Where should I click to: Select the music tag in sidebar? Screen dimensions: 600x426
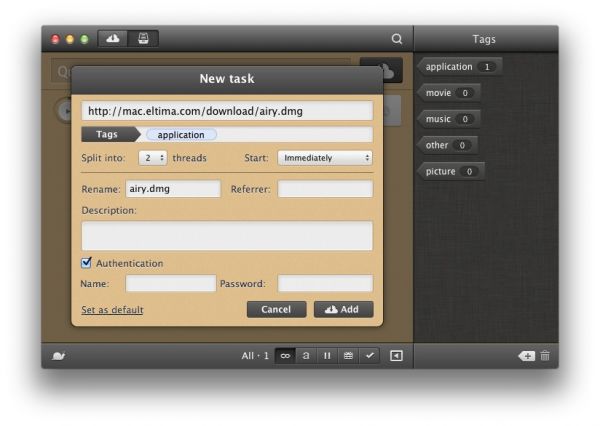pos(449,119)
